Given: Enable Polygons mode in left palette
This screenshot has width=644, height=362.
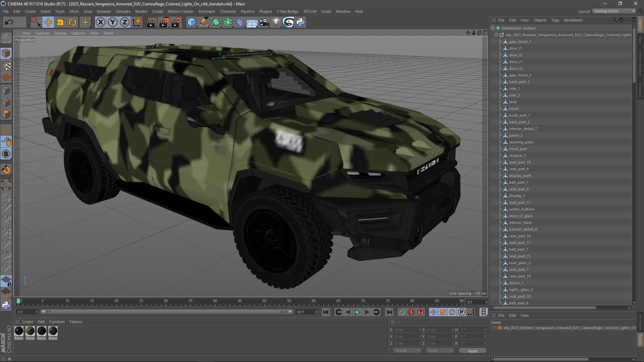Looking at the screenshot, I should [x=6, y=114].
